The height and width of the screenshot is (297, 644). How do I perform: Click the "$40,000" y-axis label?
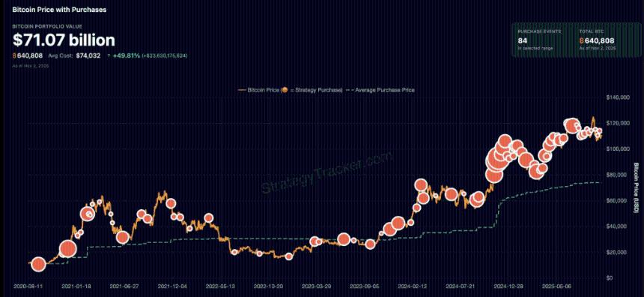(x=617, y=226)
